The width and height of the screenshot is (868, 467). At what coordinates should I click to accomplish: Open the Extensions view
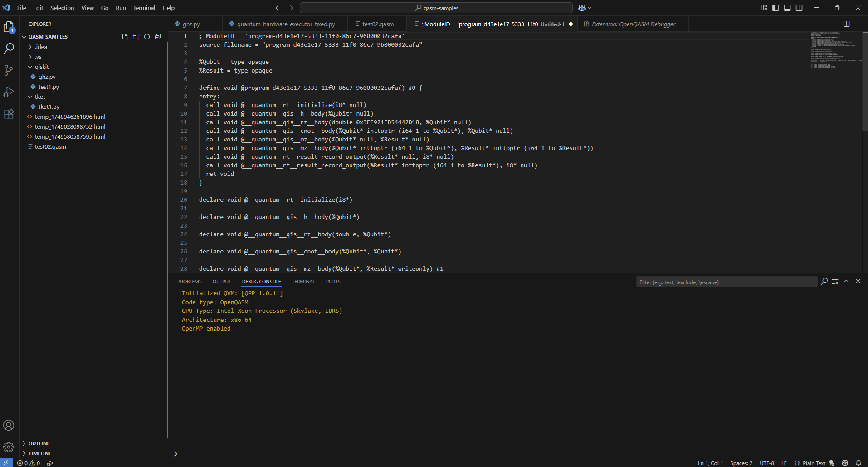pyautogui.click(x=9, y=114)
